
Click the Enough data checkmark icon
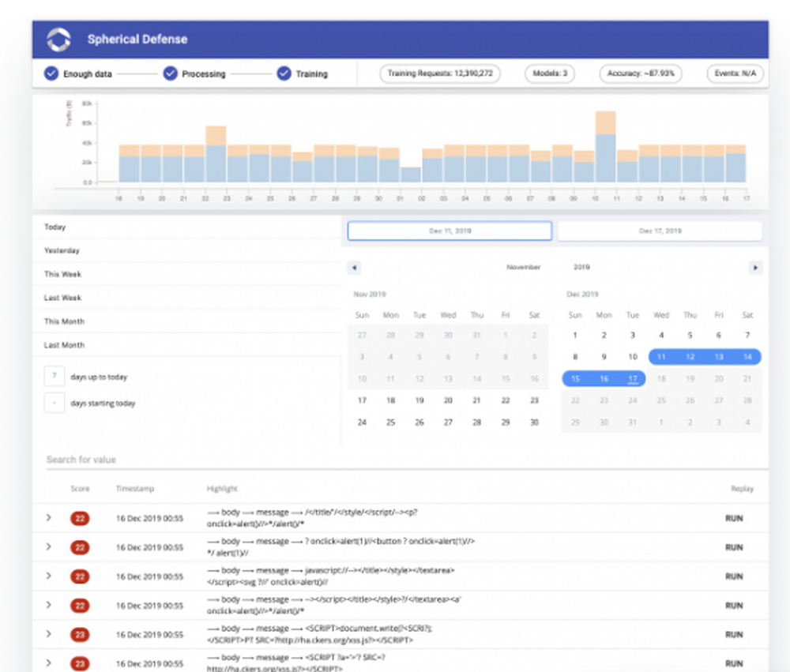51,73
